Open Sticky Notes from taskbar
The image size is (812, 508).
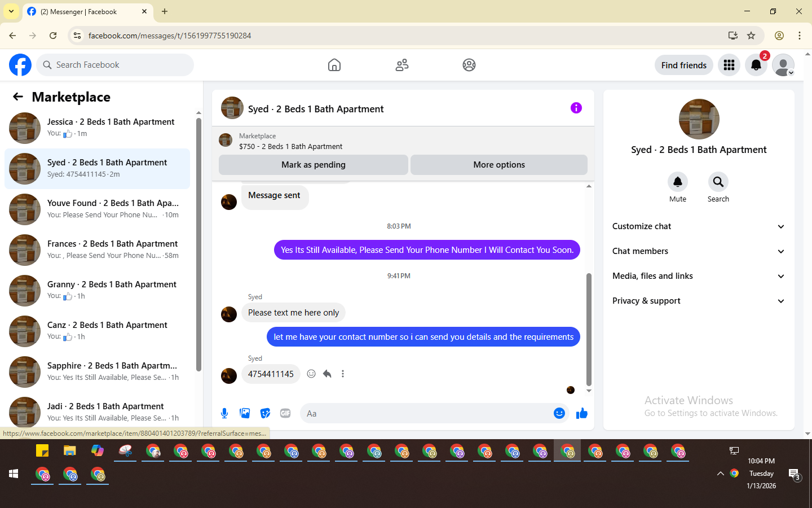tap(42, 450)
